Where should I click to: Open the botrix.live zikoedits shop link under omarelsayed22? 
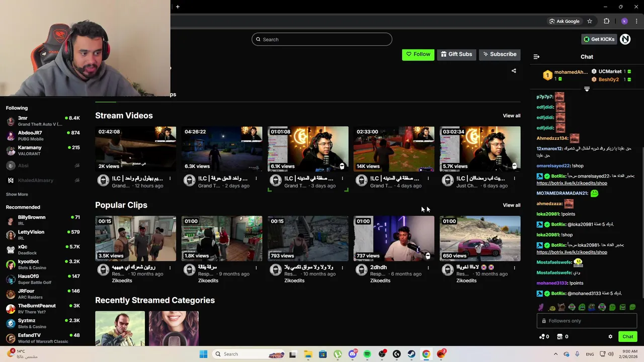pos(572,184)
